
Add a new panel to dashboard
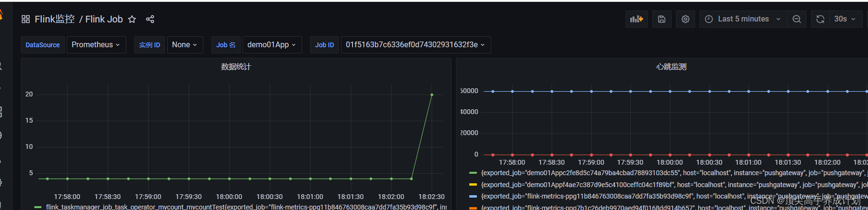pos(636,19)
